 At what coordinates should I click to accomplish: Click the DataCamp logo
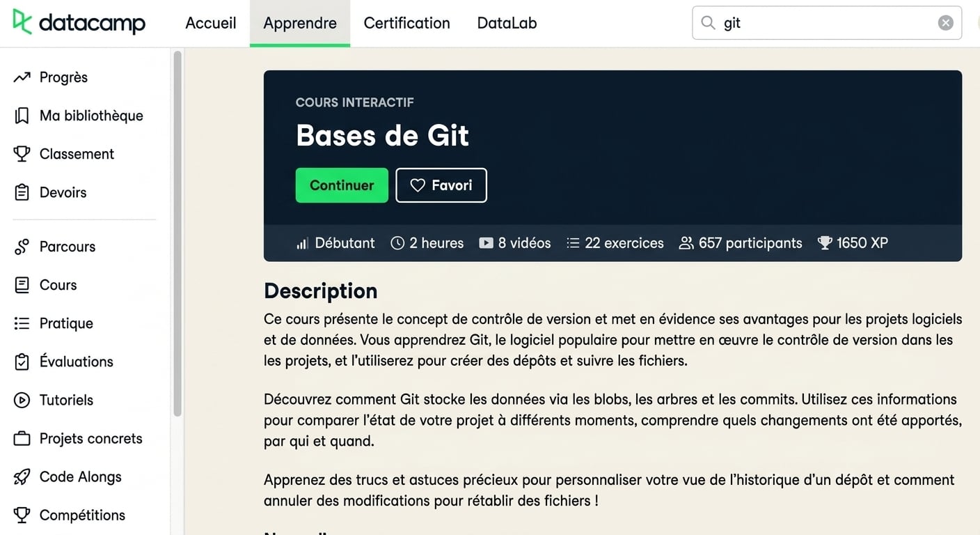[x=79, y=22]
